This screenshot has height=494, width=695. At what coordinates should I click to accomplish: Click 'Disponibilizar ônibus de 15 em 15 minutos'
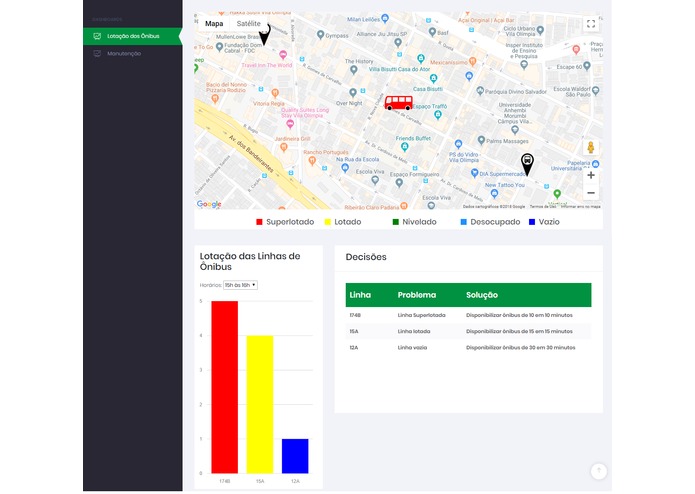(x=519, y=331)
